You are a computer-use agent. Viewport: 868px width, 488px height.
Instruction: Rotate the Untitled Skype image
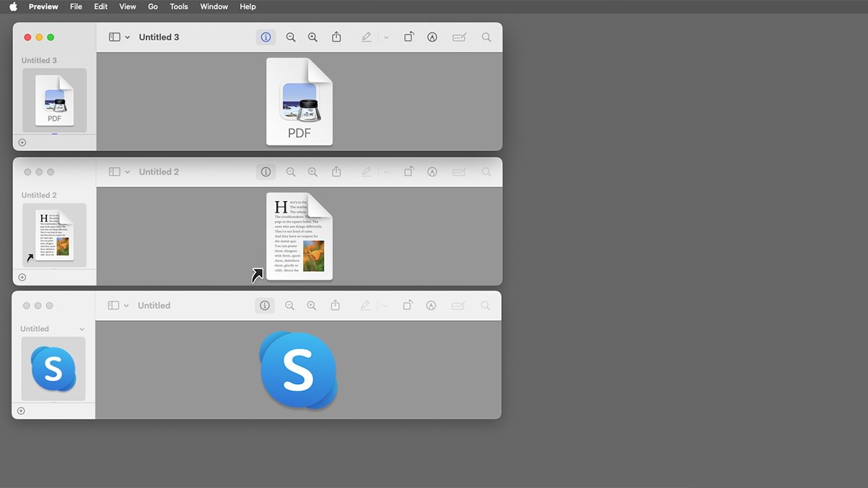click(408, 305)
